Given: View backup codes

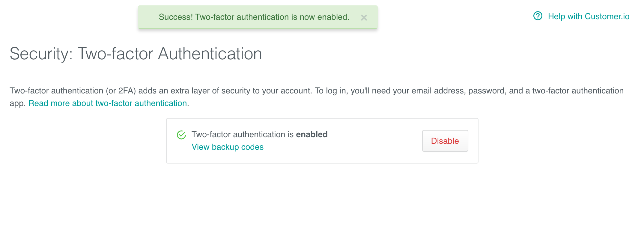Looking at the screenshot, I should click(x=228, y=147).
